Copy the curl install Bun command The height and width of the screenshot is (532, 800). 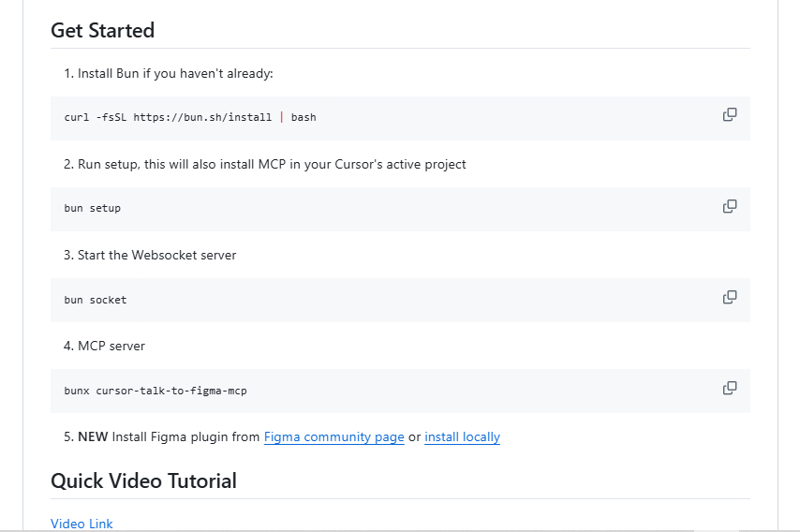pos(730,115)
